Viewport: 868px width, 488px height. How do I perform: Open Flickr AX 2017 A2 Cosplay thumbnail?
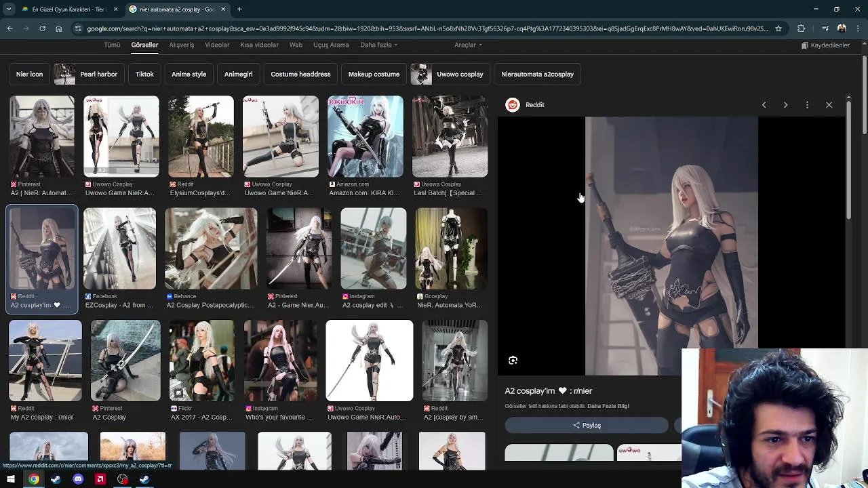[x=201, y=361]
